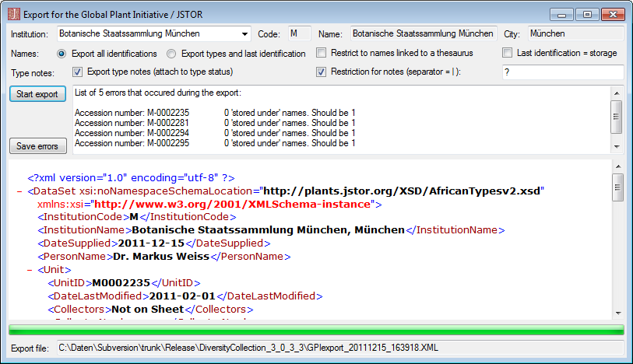Viewport: 633px width, 364px height.
Task: Select the error row for M-0002295
Action: click(215, 143)
